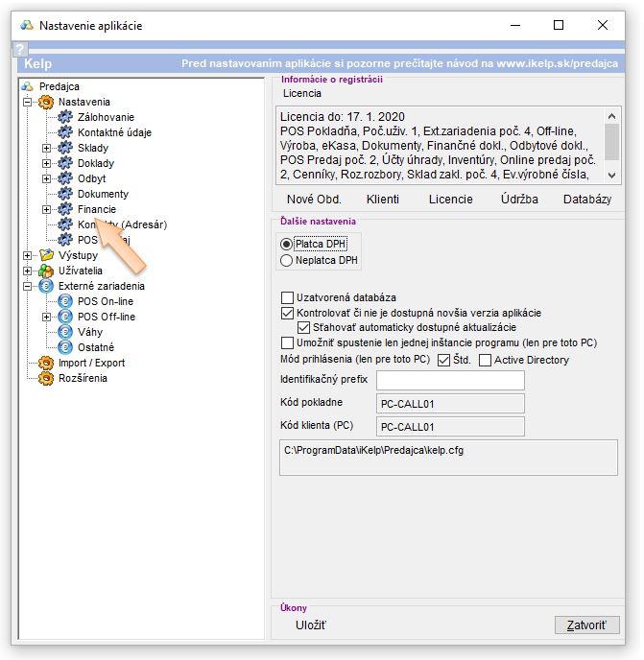Enable the Uzatvorená databáza checkbox
This screenshot has width=644, height=660.
pos(287,297)
